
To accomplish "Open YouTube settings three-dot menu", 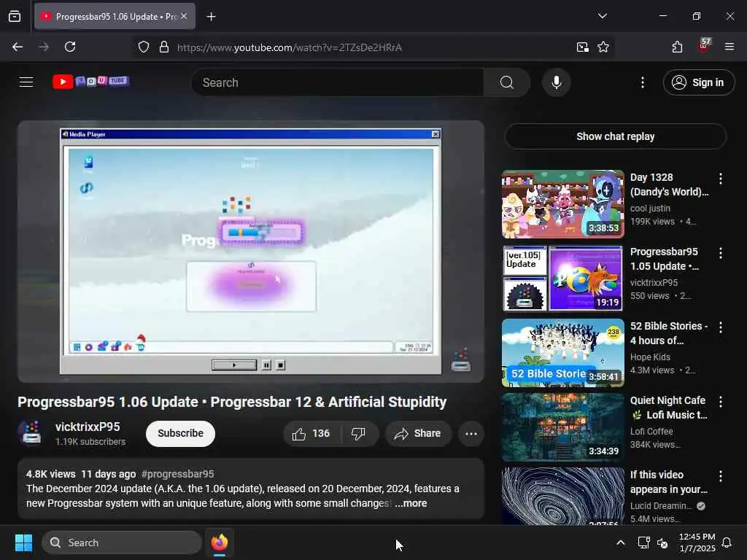I will [x=642, y=82].
